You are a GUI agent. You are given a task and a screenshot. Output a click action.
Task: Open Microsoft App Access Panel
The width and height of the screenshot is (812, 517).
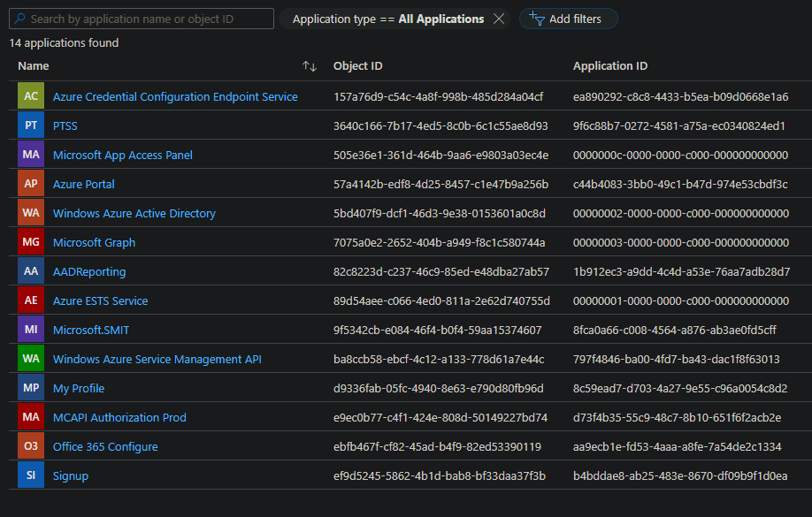[123, 155]
